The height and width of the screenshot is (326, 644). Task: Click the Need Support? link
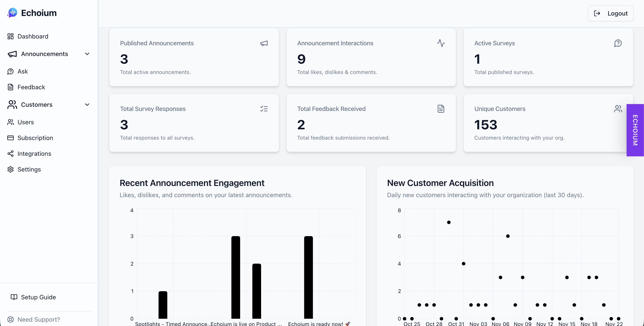pyautogui.click(x=39, y=319)
